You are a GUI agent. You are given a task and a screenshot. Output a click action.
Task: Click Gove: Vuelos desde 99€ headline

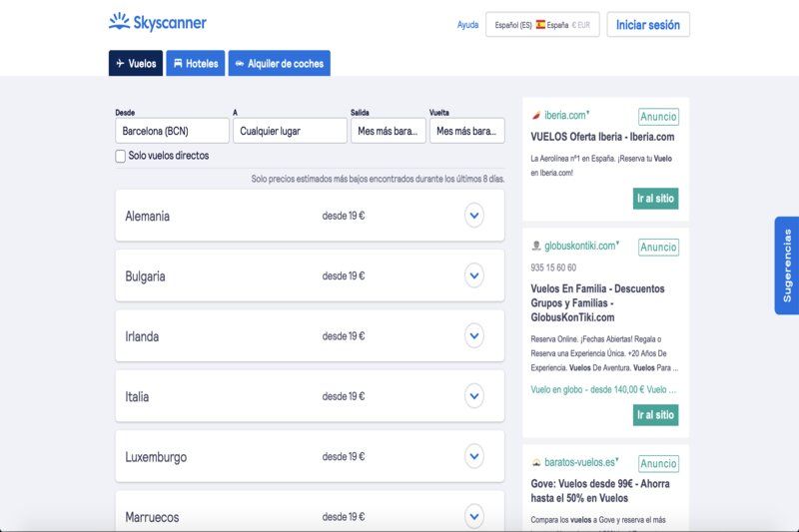[600, 491]
